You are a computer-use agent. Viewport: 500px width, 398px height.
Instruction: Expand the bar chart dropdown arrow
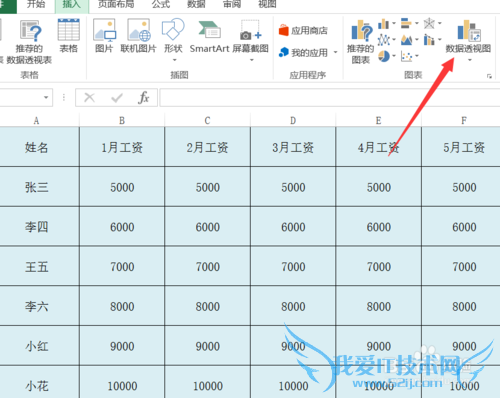pos(417,23)
